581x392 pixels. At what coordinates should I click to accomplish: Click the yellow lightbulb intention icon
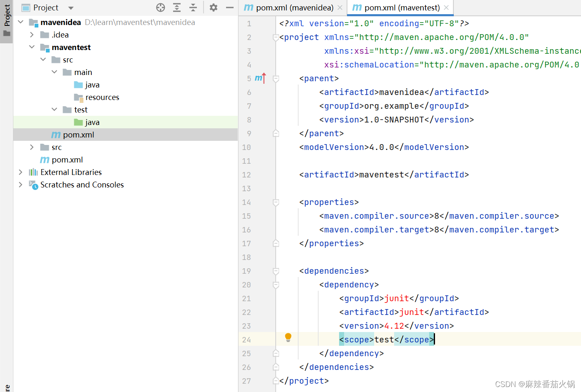click(x=288, y=337)
